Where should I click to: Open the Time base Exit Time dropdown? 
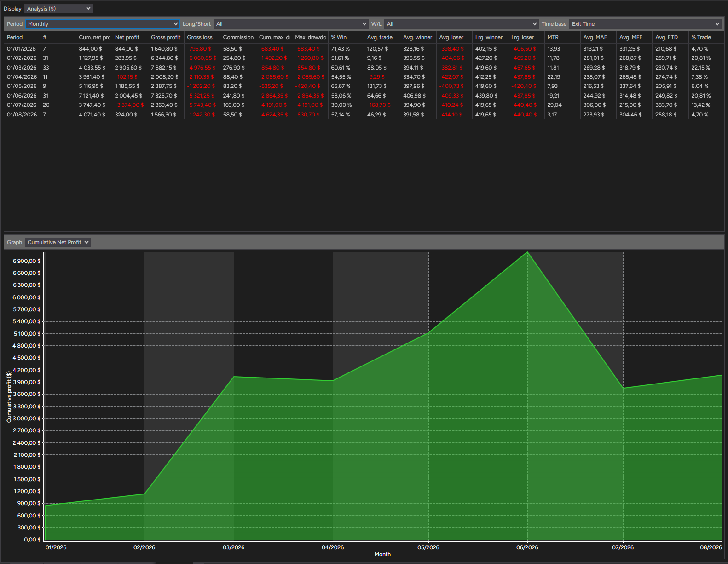pos(645,24)
